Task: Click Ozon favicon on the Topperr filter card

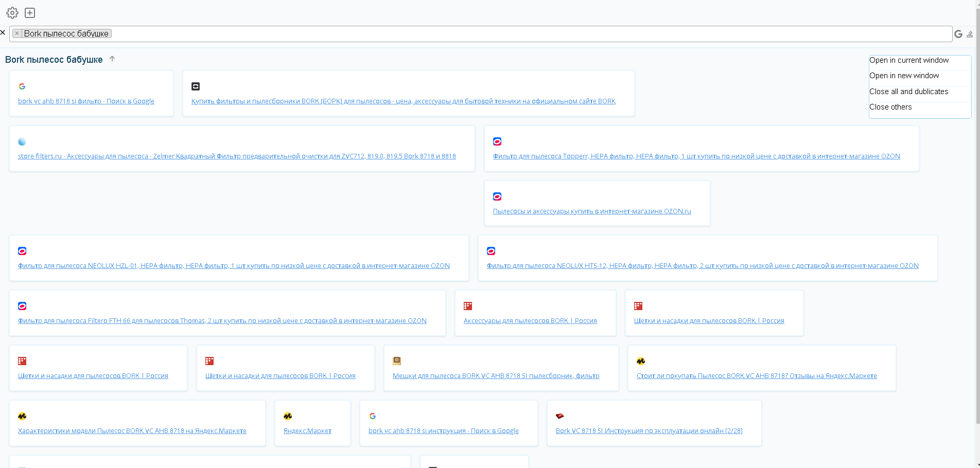Action: [497, 141]
